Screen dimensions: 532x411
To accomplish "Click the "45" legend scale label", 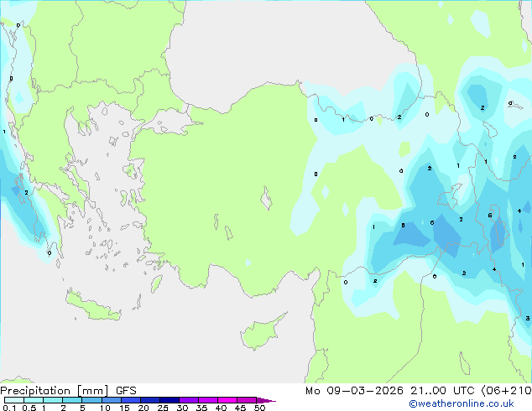I will (x=240, y=408).
